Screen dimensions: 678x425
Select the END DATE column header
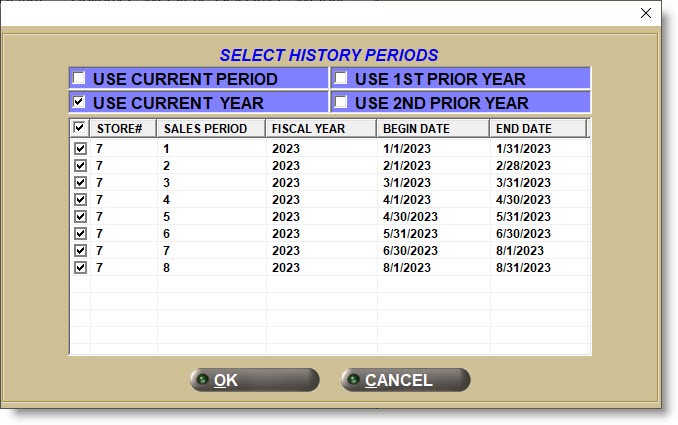(537, 129)
